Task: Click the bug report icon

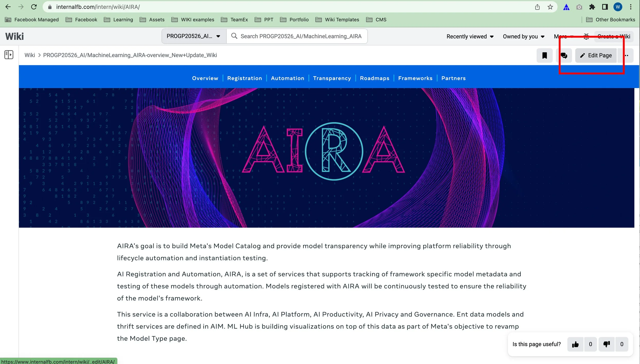Action: pyautogui.click(x=586, y=37)
